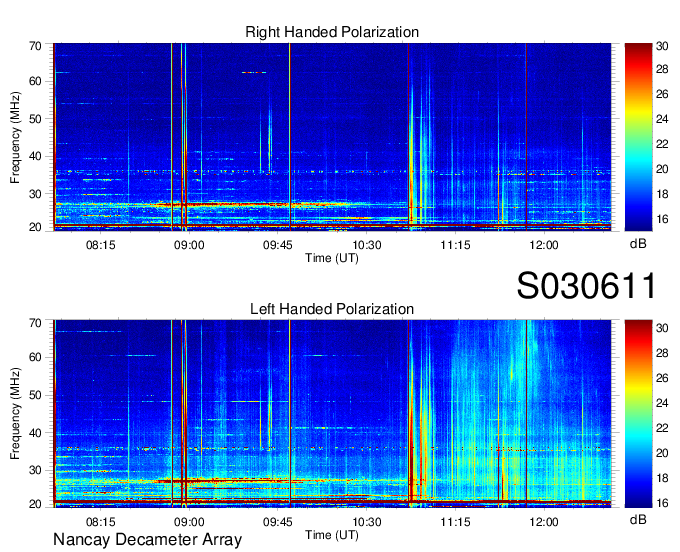Screen dimensions: 680x552
Task: Click "Time (UT)" label under Right Handed plot
Action: coord(332,258)
